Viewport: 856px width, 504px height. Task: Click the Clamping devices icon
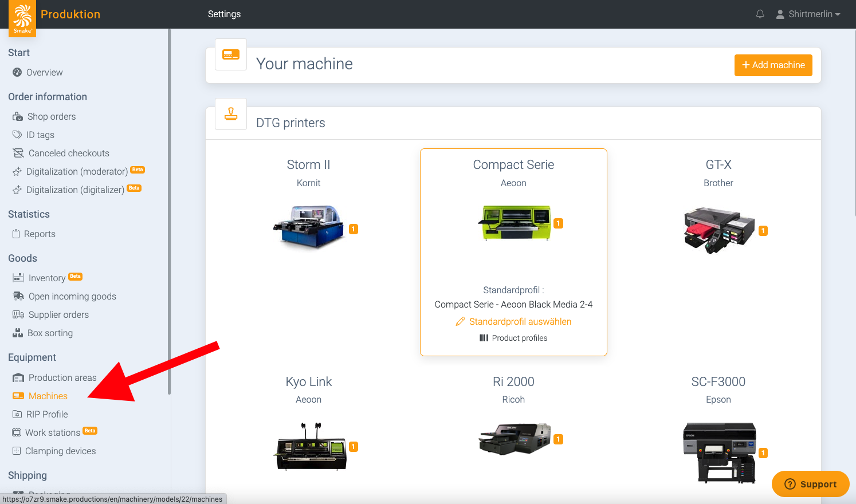pyautogui.click(x=17, y=451)
